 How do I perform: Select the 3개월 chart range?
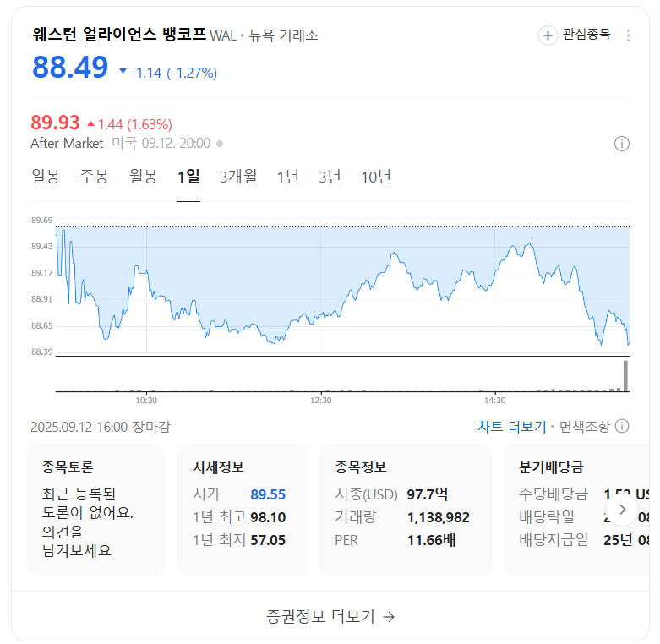click(x=238, y=177)
